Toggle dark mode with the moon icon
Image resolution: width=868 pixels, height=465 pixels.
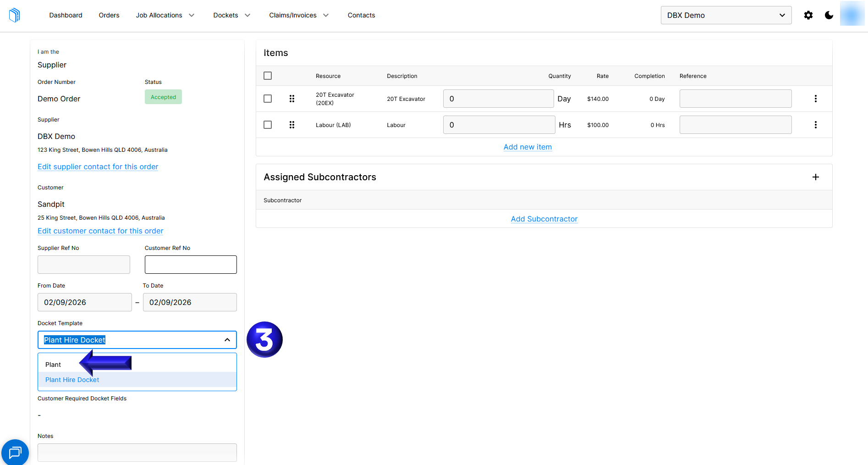[x=829, y=15]
